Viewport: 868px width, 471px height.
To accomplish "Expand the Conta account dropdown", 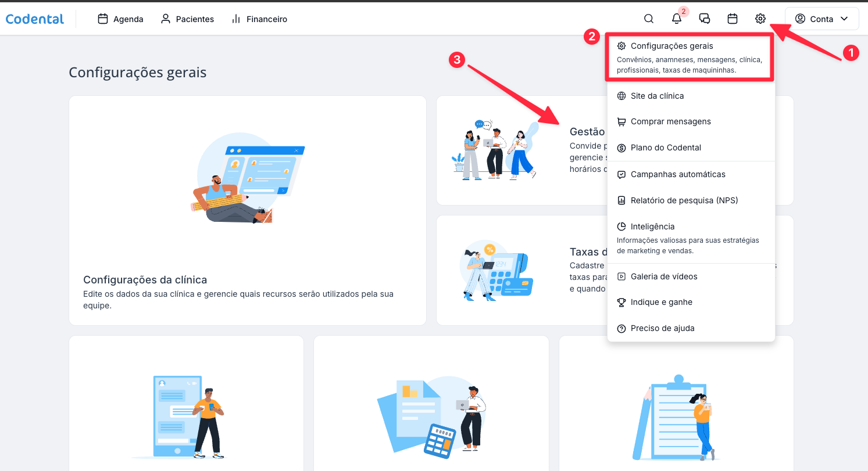I will click(x=821, y=19).
